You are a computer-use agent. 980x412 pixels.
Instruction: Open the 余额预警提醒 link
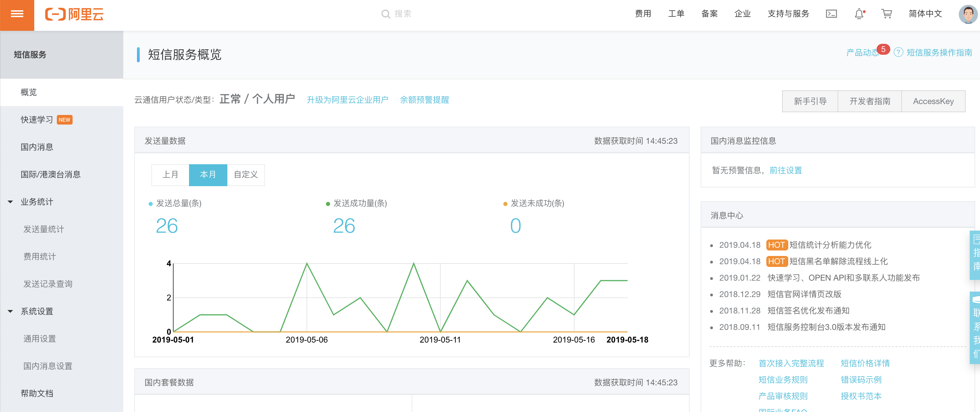pos(424,100)
